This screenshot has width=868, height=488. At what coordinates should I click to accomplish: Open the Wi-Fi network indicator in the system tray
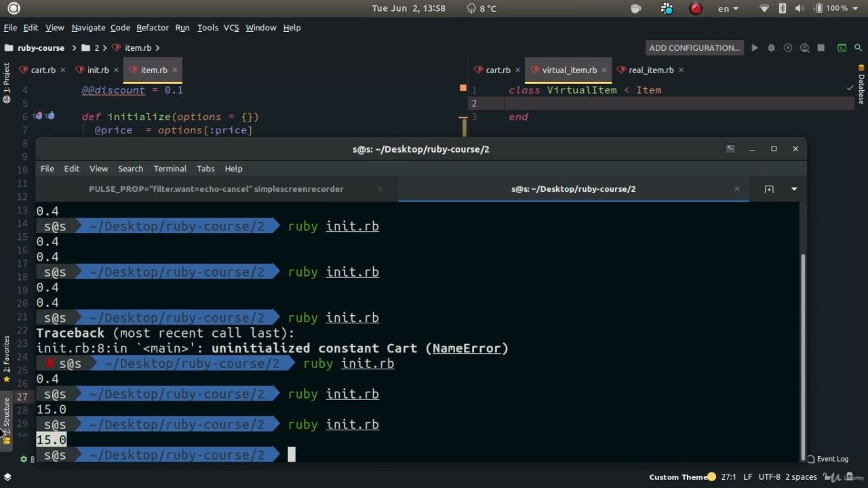[764, 9]
